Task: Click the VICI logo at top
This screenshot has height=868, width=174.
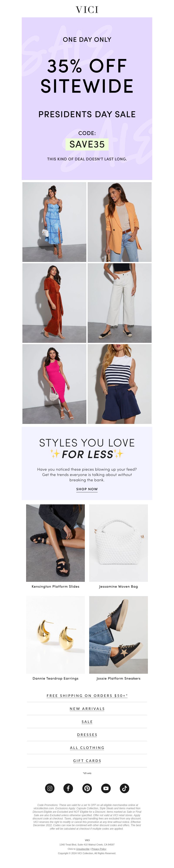Action: point(87,10)
